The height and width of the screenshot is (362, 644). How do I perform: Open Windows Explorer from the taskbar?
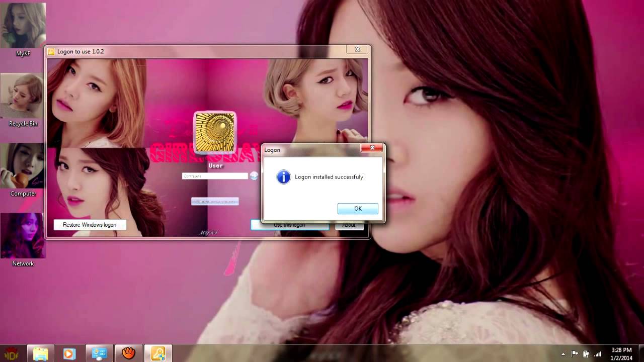pos(41,353)
